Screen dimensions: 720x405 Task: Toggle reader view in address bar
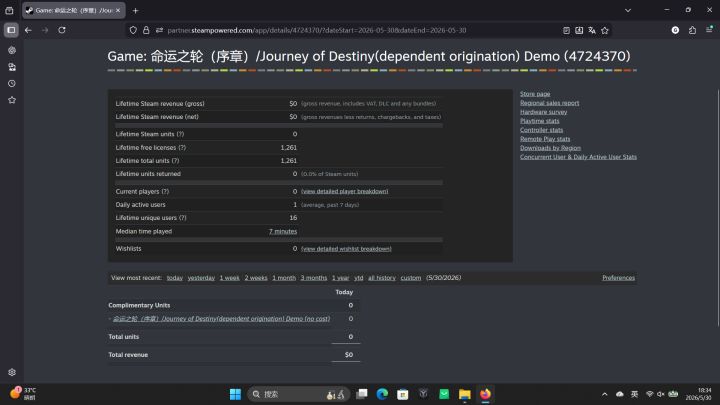(566, 30)
